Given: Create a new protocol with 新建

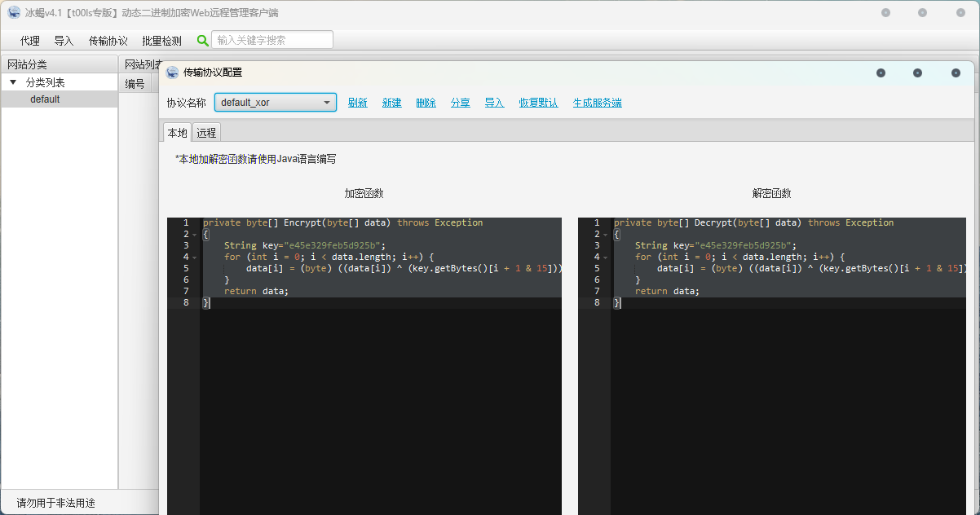Looking at the screenshot, I should [x=391, y=102].
